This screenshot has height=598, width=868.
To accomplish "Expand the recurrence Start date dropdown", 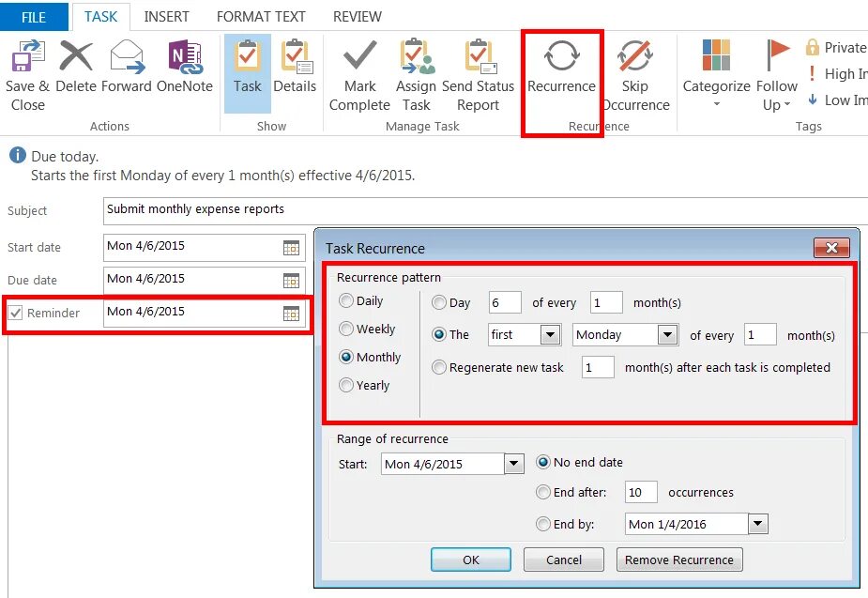I will click(513, 464).
